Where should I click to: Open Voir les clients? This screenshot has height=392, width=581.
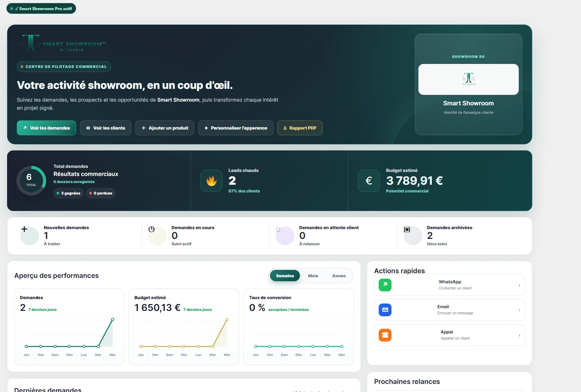point(106,128)
